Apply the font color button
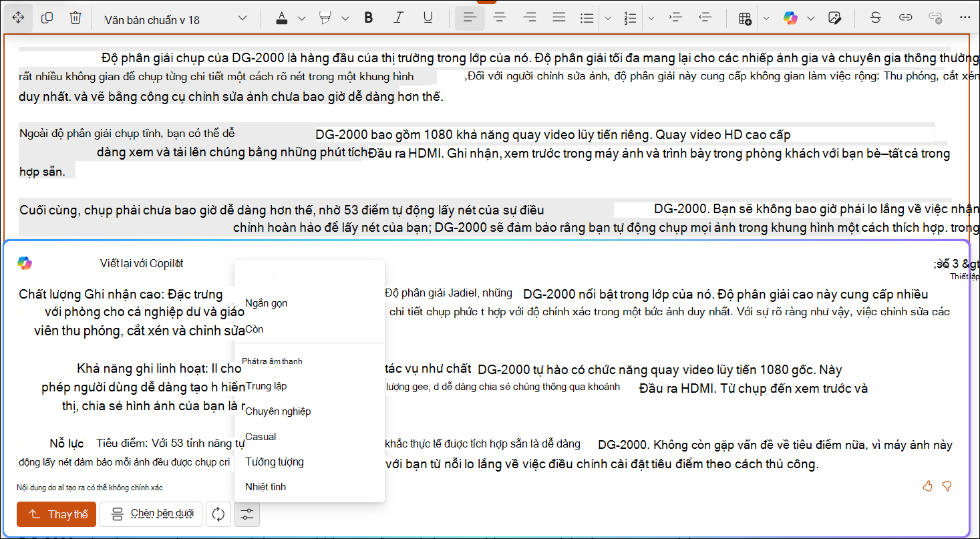Image resolution: width=980 pixels, height=539 pixels. pos(282,18)
